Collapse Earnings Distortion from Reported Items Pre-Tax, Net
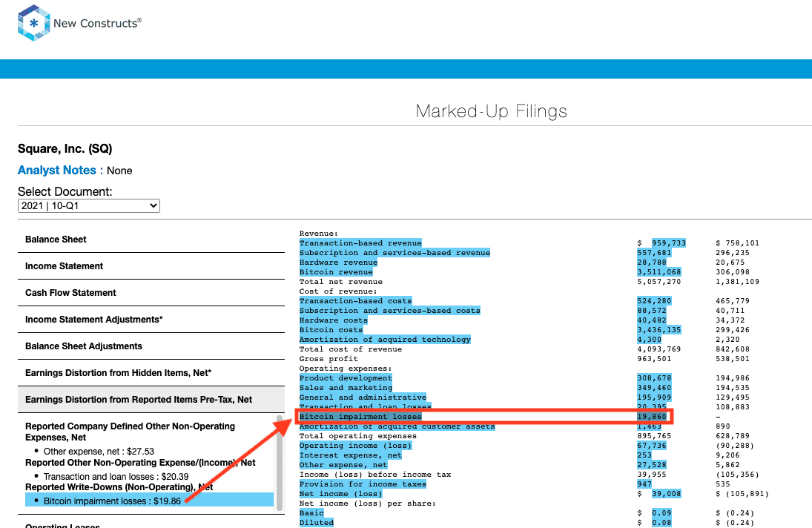812x528 pixels. click(x=151, y=400)
